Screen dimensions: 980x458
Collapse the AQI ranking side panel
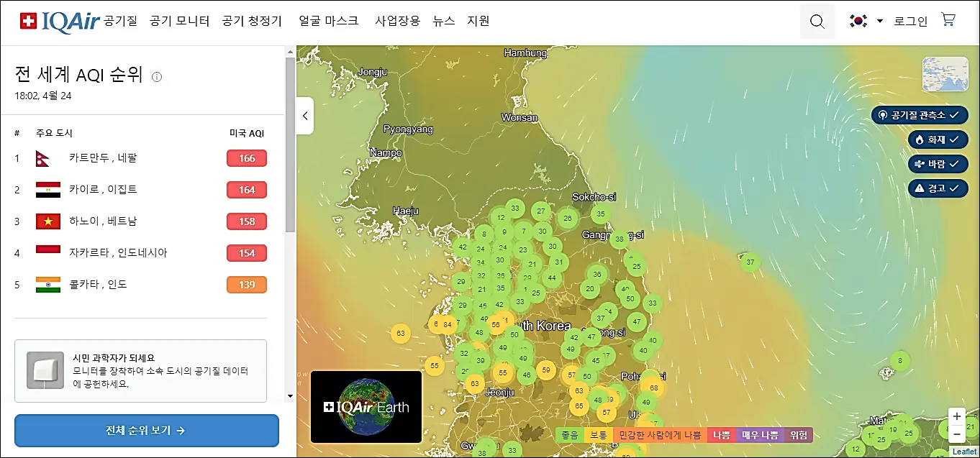coord(304,116)
